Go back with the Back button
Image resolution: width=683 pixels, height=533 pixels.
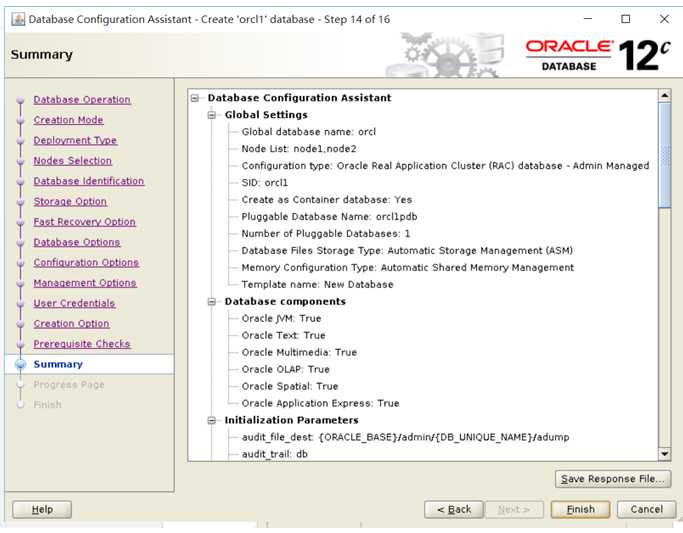pos(454,509)
